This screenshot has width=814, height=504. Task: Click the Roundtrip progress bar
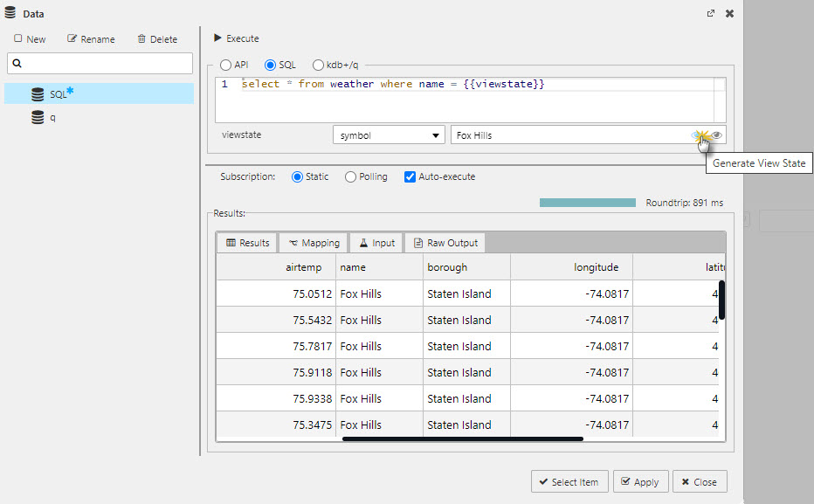[x=587, y=202]
